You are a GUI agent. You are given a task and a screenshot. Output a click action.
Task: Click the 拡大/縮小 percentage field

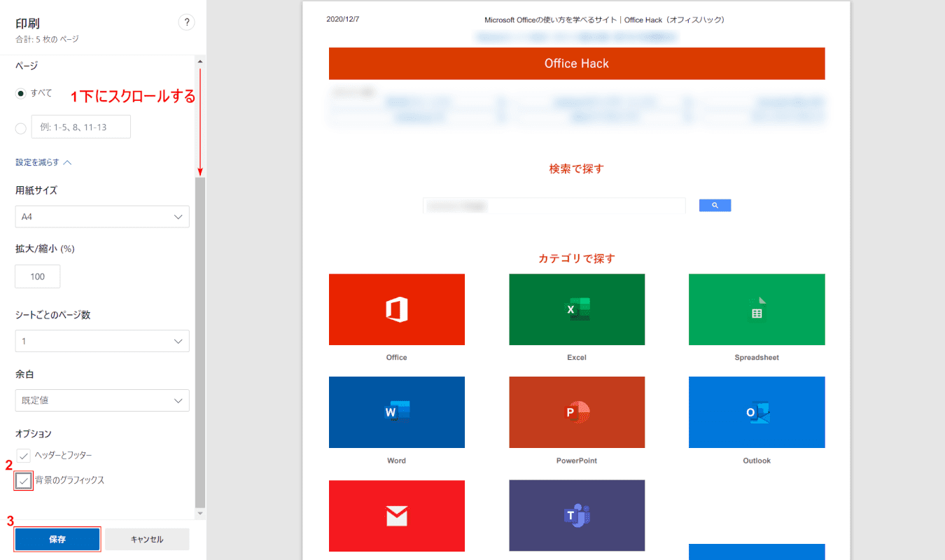[x=38, y=276]
